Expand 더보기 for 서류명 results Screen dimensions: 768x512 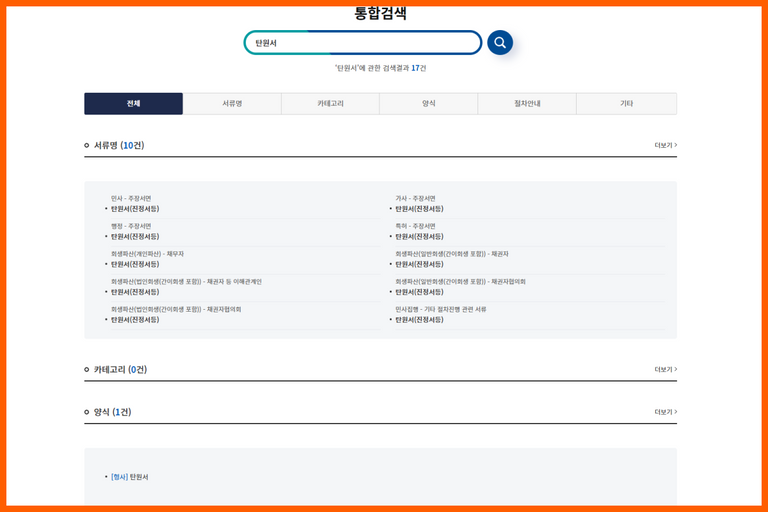665,146
